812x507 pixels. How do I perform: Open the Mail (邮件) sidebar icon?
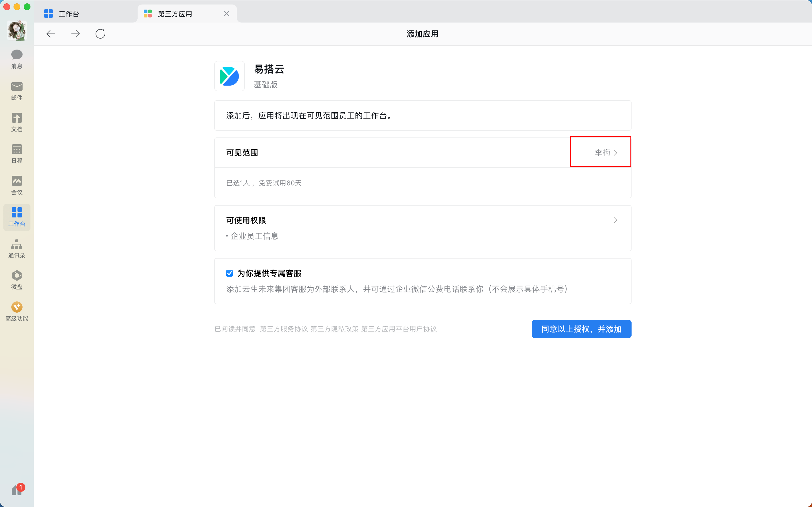pos(17,90)
